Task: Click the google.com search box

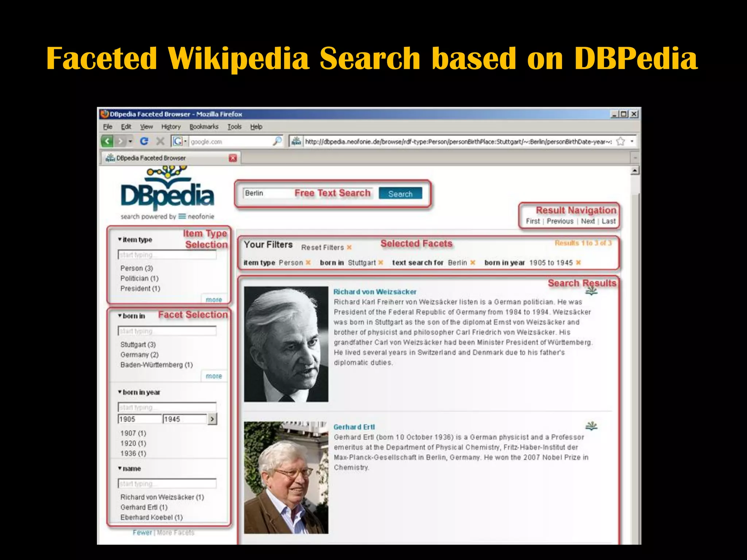Action: point(231,141)
